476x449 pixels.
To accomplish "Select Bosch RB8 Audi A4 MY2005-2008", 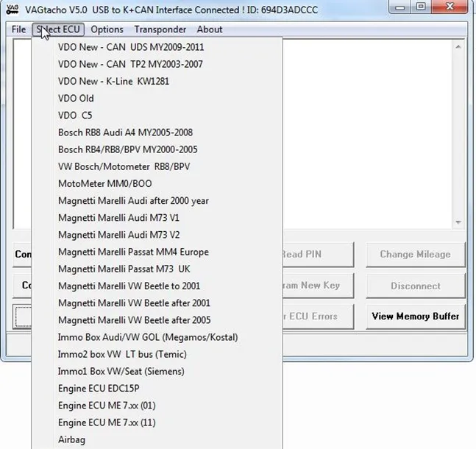I will (x=125, y=132).
